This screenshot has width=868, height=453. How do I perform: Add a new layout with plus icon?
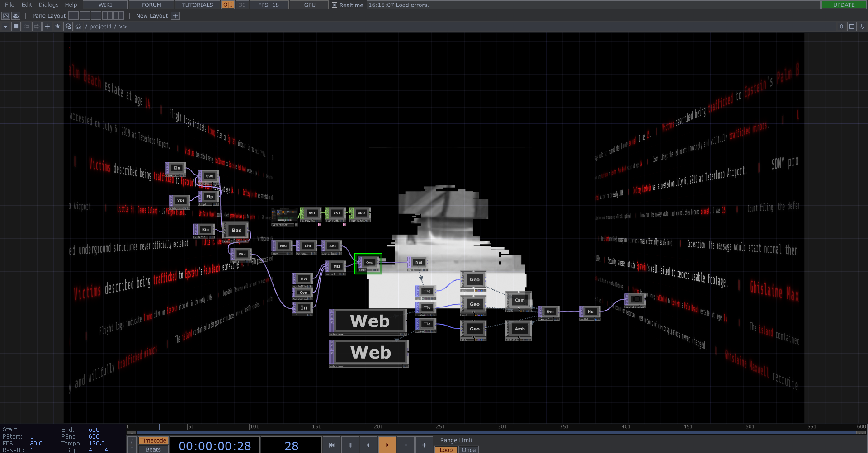click(x=175, y=16)
